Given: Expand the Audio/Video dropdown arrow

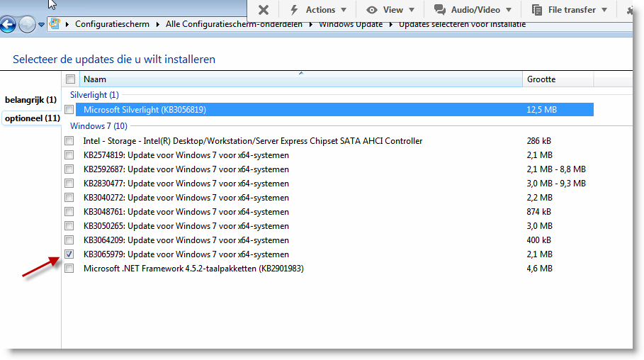Looking at the screenshot, I should (x=509, y=10).
